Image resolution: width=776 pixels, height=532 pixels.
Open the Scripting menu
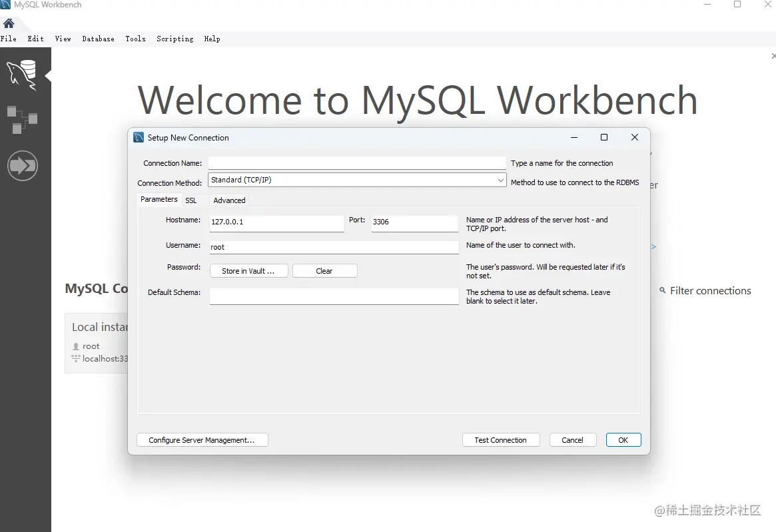tap(175, 39)
